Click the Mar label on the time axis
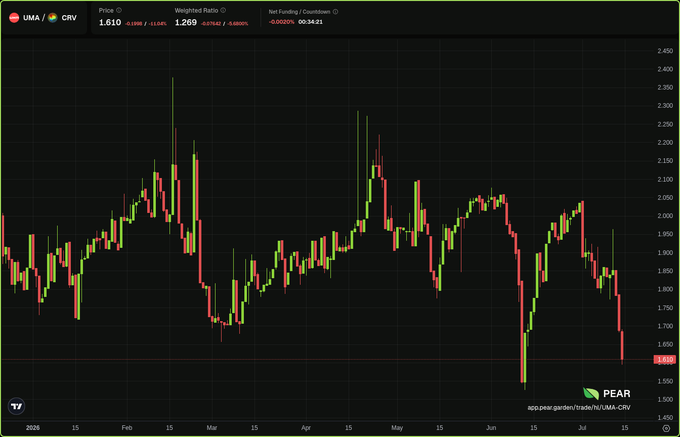The height and width of the screenshot is (437, 680). pyautogui.click(x=212, y=428)
